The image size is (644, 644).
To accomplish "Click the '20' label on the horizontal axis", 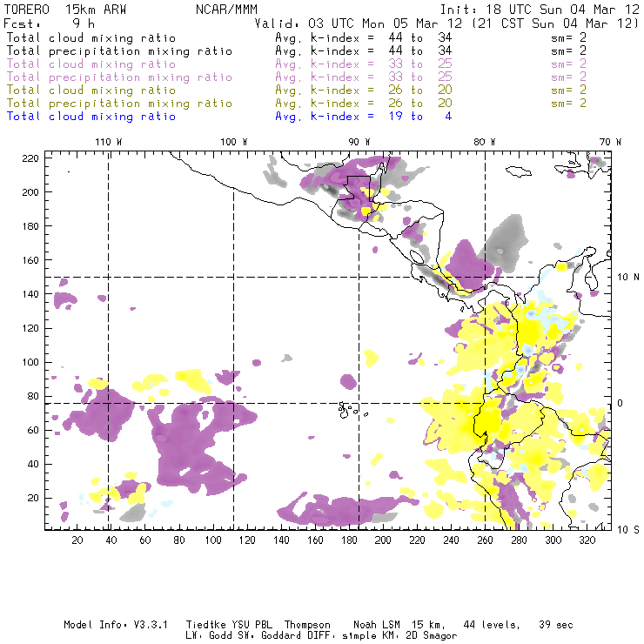I will point(77,540).
